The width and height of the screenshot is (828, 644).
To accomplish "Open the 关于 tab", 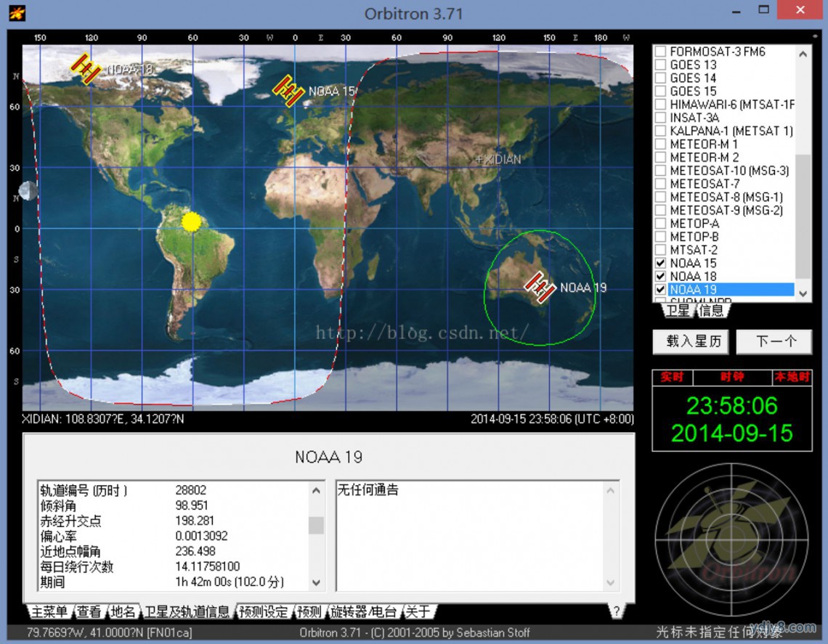I will 418,612.
